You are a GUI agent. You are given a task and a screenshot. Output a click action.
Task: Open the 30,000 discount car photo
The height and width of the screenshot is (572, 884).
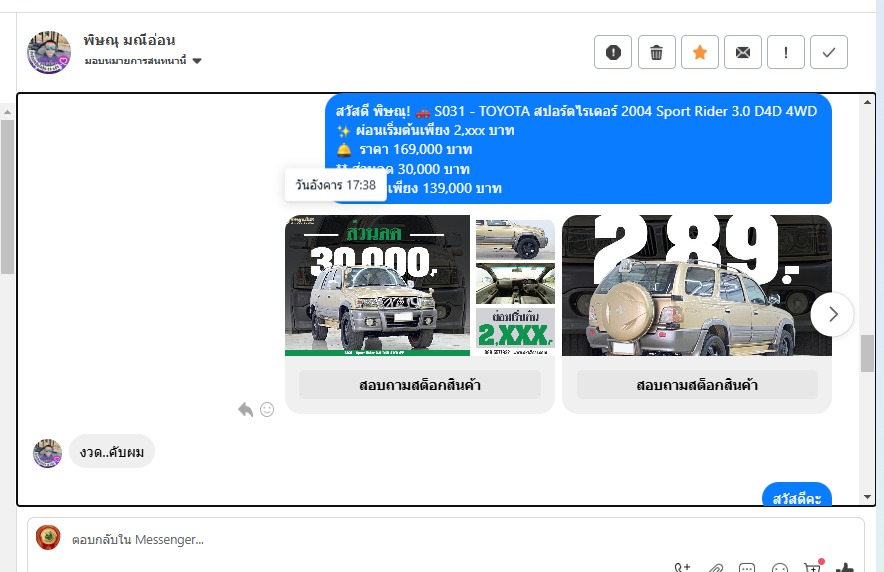pyautogui.click(x=377, y=286)
